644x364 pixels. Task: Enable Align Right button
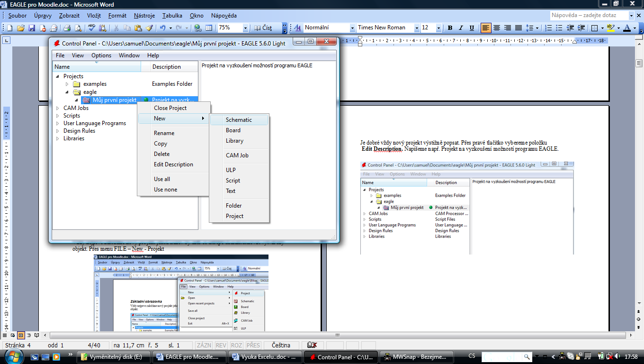[508, 28]
